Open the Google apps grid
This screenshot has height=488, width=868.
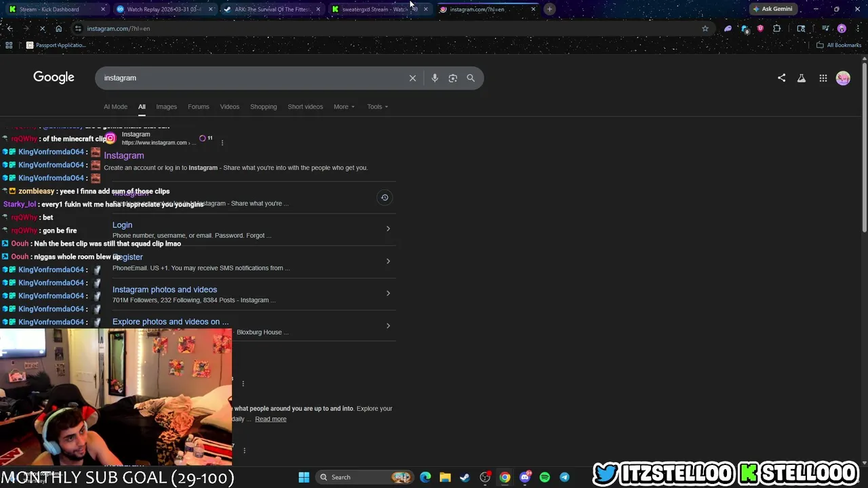(823, 78)
